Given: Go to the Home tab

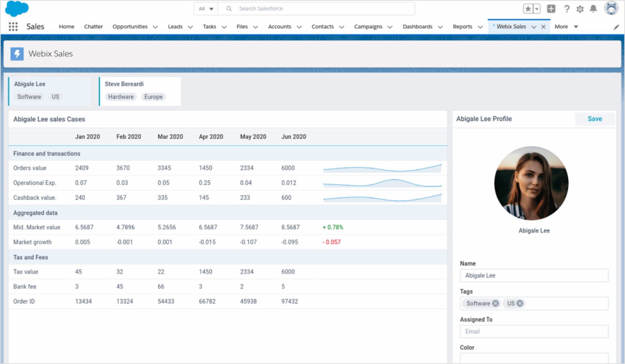Looking at the screenshot, I should [x=66, y=27].
